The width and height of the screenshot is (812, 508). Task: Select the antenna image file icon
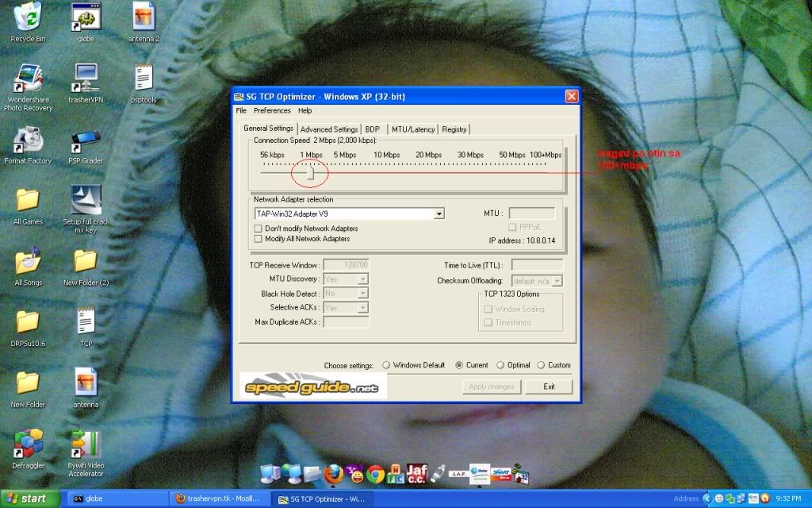pyautogui.click(x=86, y=388)
